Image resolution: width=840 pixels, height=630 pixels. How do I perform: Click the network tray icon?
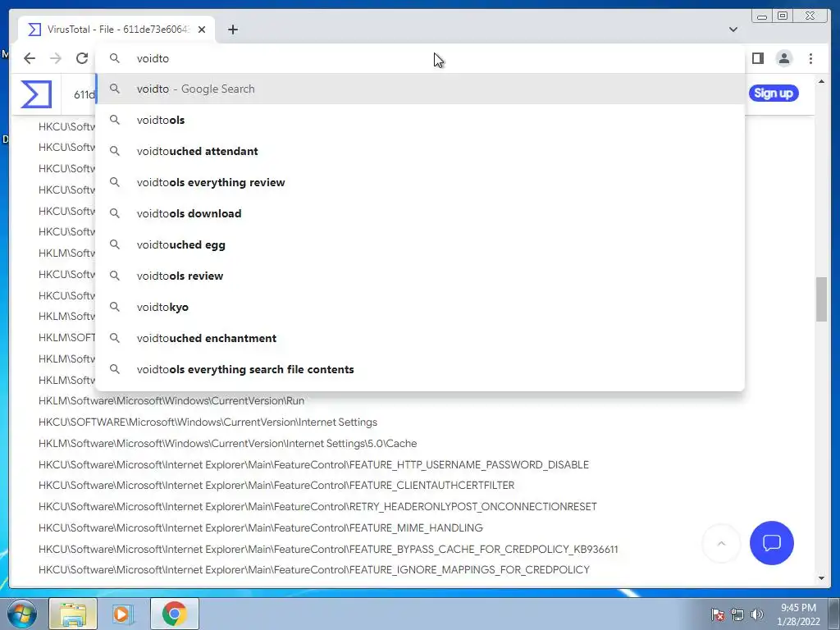point(737,614)
